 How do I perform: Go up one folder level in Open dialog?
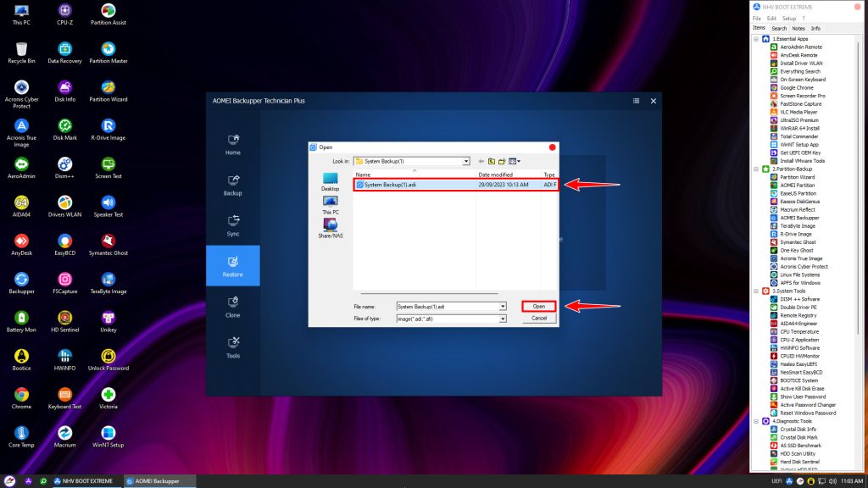(x=492, y=161)
